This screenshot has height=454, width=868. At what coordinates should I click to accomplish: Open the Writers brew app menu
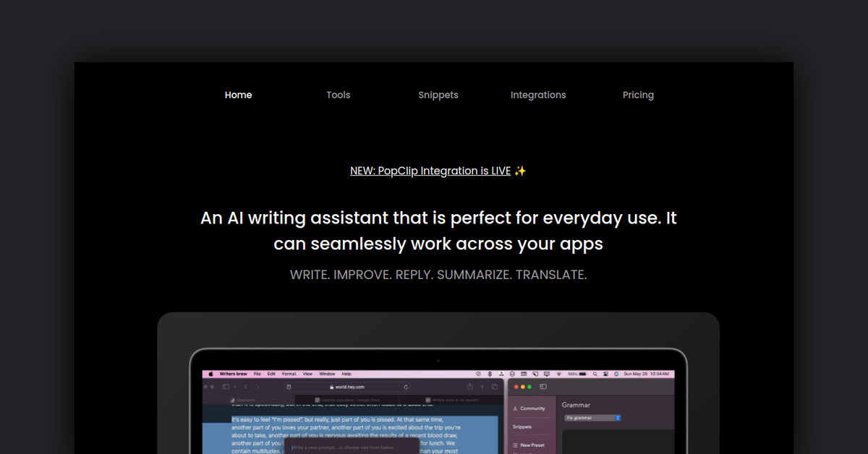point(233,374)
